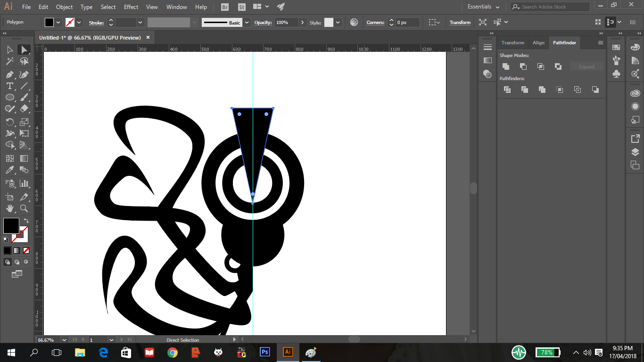The width and height of the screenshot is (644, 362).
Task: Click the Minus Back pathfinder icon
Action: click(x=595, y=90)
